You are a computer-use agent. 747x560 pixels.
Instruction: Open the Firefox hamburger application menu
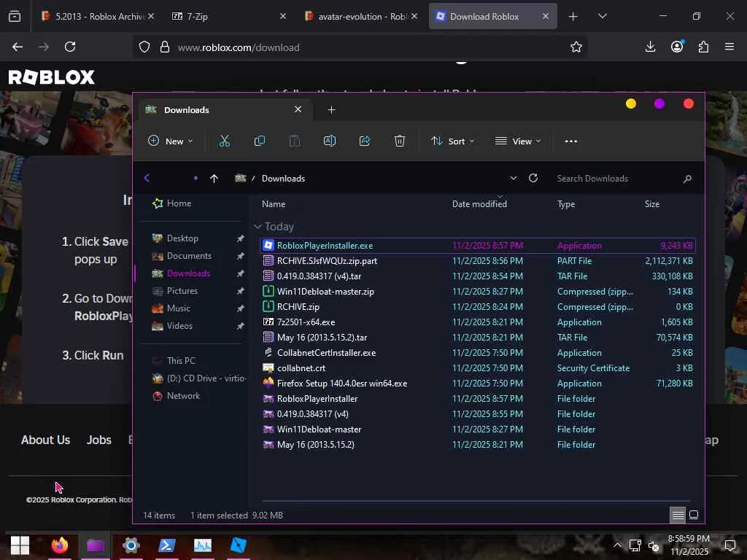[729, 47]
